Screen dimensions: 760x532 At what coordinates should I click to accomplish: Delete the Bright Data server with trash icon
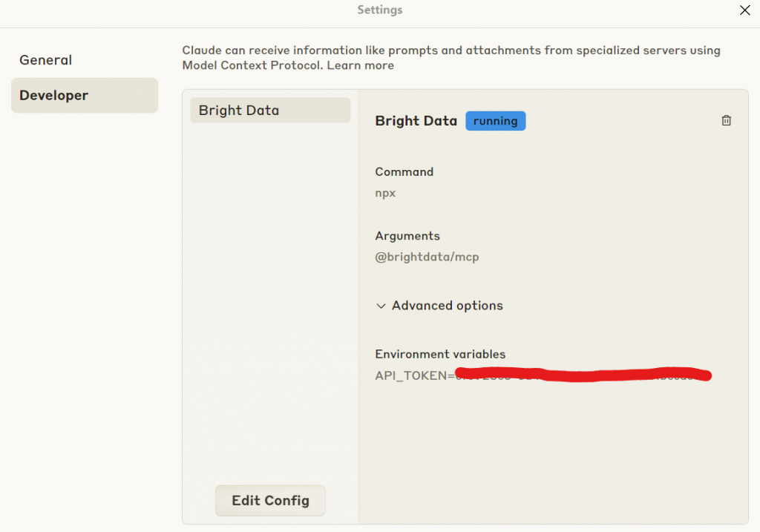coord(726,121)
